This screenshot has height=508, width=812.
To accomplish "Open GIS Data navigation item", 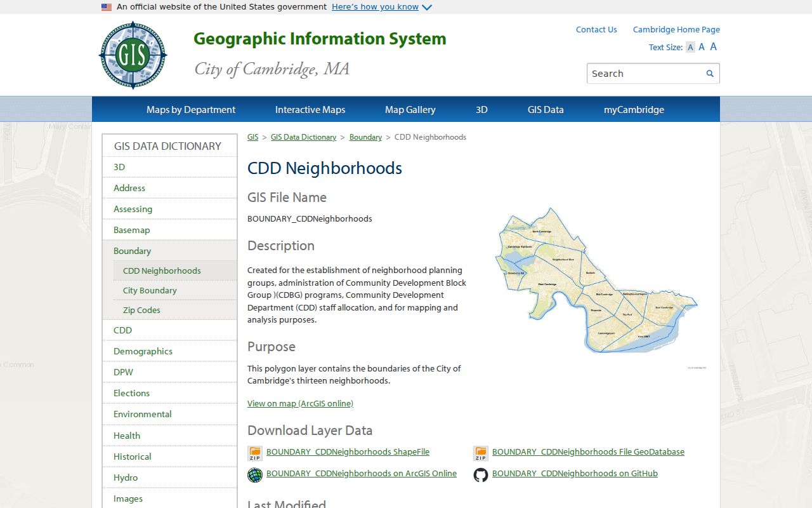I will tap(546, 109).
